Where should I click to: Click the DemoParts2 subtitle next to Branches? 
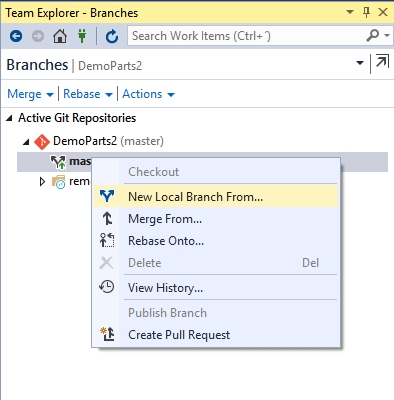pyautogui.click(x=110, y=66)
